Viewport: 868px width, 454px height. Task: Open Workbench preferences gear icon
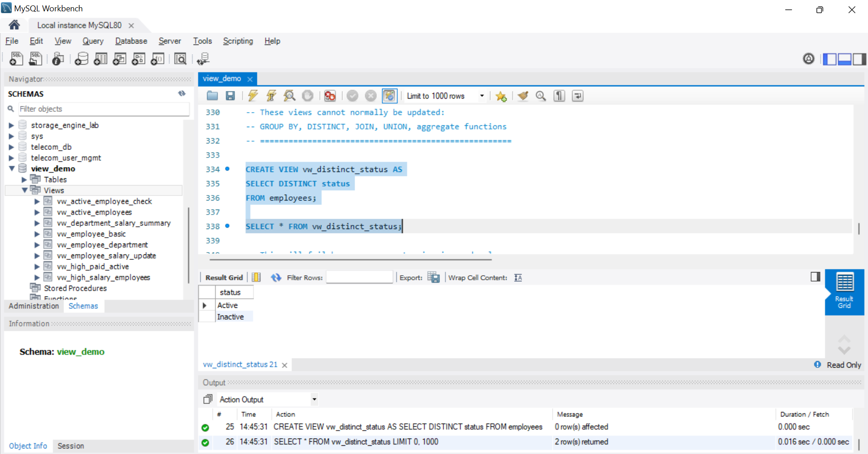click(809, 58)
